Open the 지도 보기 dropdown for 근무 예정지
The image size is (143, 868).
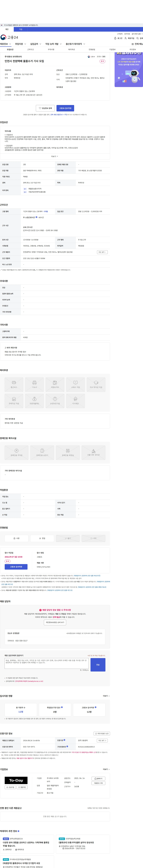(x=102, y=252)
